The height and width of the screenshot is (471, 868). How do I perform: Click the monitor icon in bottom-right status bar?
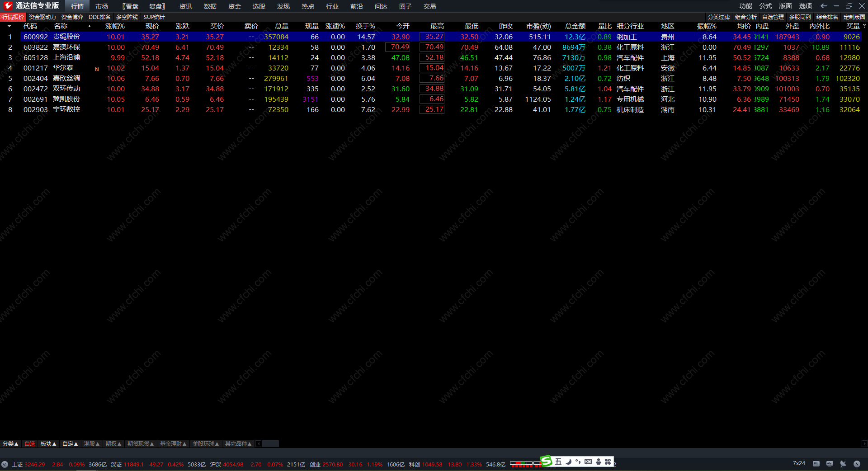(x=830, y=464)
